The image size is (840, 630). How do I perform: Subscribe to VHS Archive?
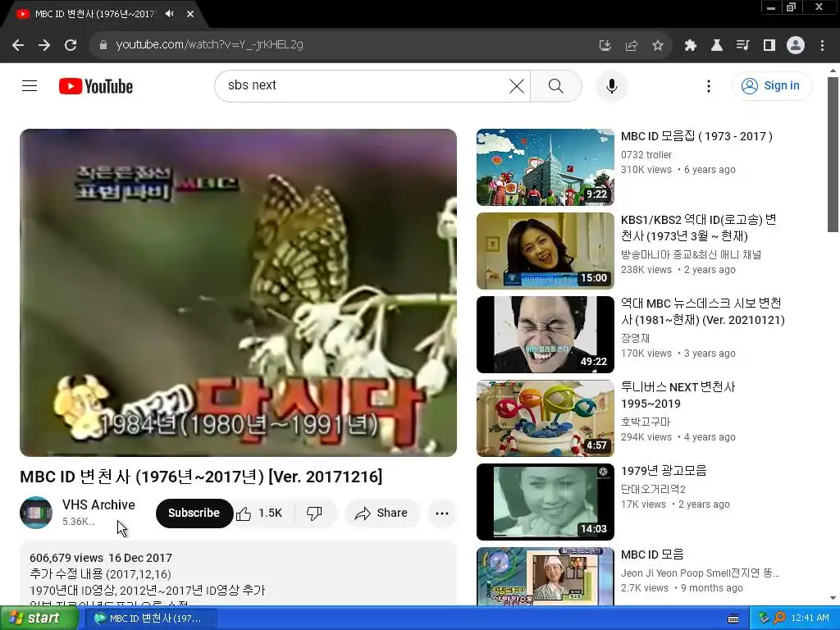click(194, 514)
